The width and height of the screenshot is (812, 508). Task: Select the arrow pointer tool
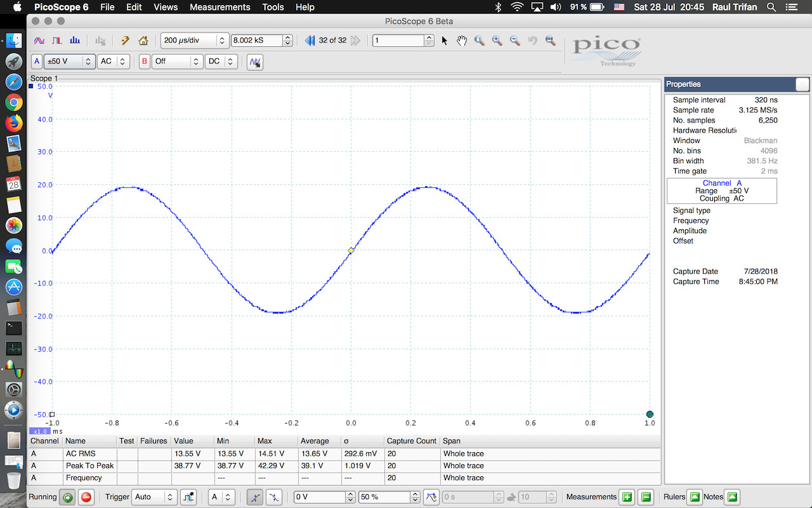[x=444, y=41]
